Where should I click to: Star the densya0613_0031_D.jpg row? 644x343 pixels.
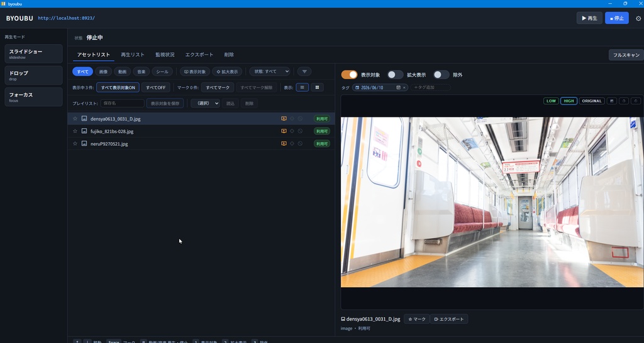point(75,119)
